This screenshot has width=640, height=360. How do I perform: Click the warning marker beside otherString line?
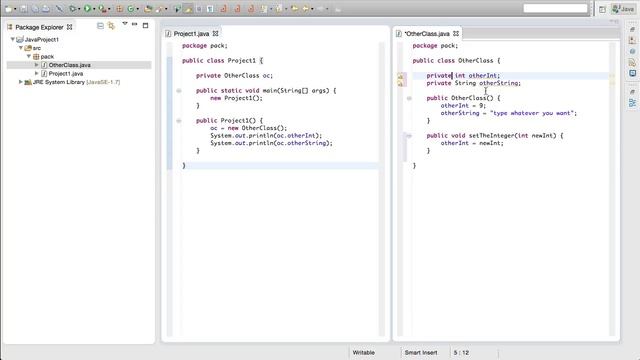tap(400, 84)
